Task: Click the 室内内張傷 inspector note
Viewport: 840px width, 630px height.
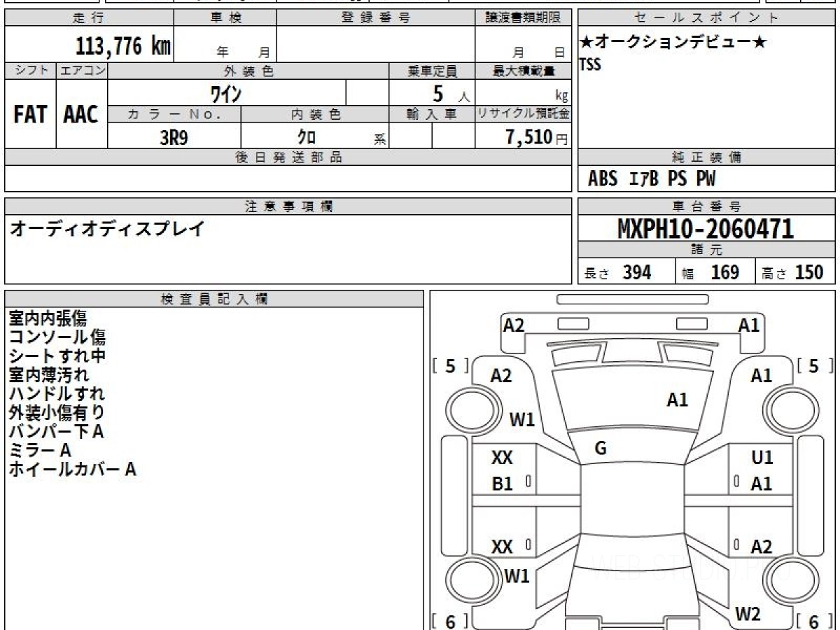Action: (48, 318)
